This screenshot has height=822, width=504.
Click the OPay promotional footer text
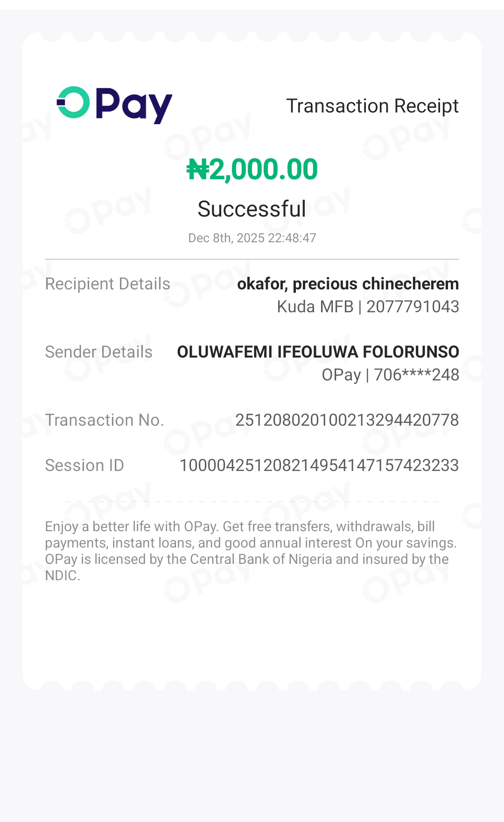click(x=251, y=543)
